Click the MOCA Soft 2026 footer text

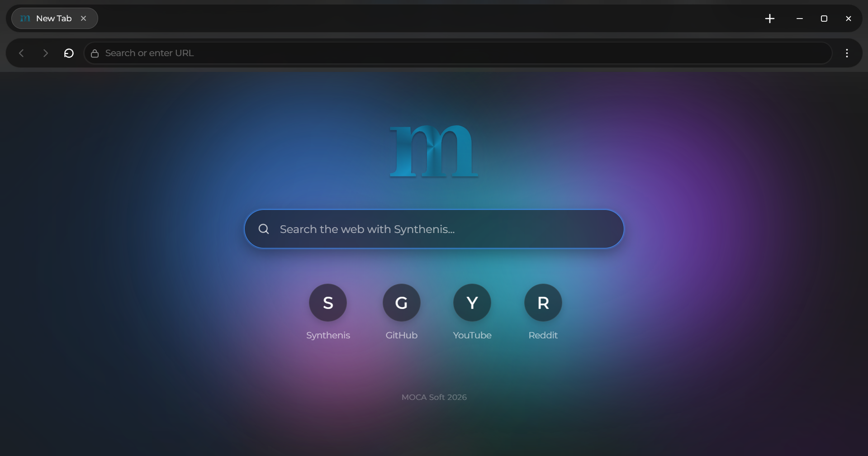pyautogui.click(x=434, y=397)
